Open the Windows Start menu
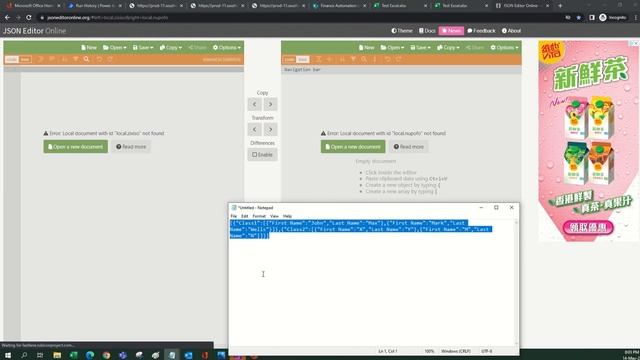 (x=8, y=355)
